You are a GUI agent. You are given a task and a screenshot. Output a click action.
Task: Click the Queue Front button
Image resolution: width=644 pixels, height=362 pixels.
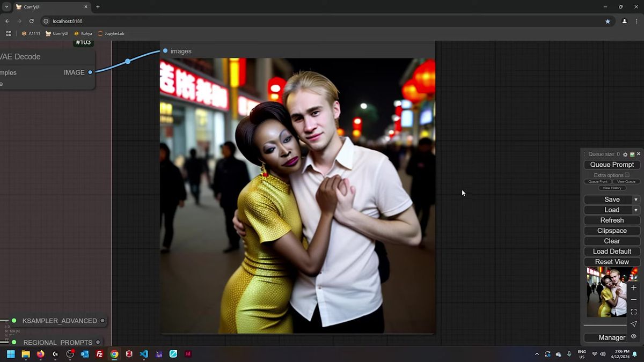click(x=597, y=182)
